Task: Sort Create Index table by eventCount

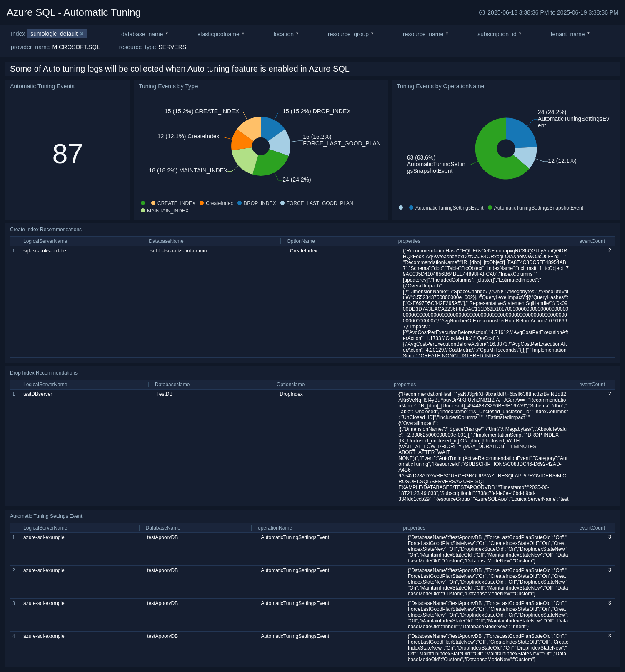Action: coord(592,241)
